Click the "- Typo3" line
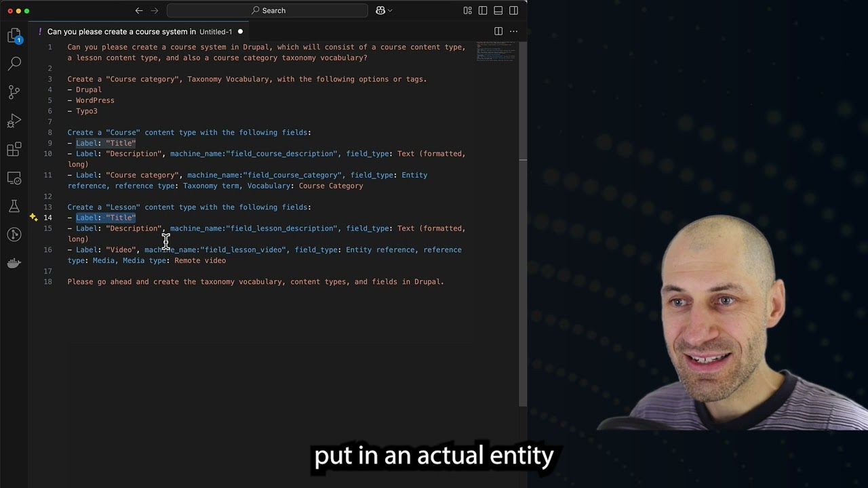 click(x=82, y=111)
